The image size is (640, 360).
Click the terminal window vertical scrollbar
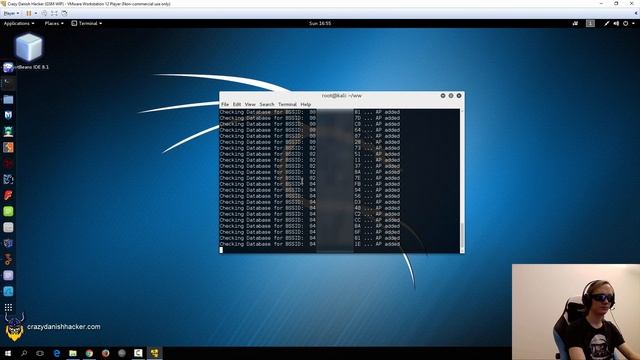pyautogui.click(x=462, y=180)
